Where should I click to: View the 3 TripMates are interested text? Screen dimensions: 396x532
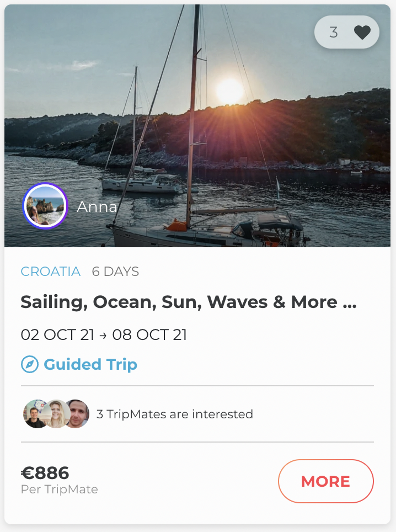pyautogui.click(x=174, y=414)
